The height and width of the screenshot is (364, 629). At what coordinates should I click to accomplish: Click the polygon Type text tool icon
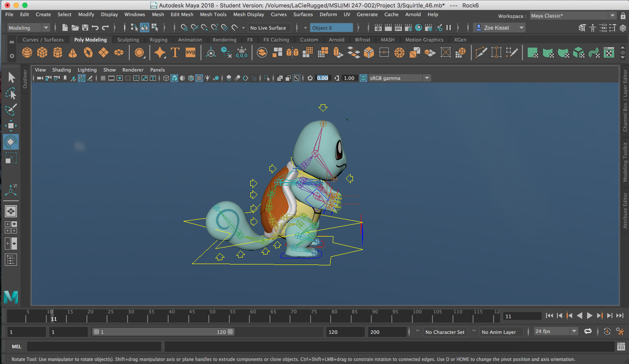coord(175,53)
